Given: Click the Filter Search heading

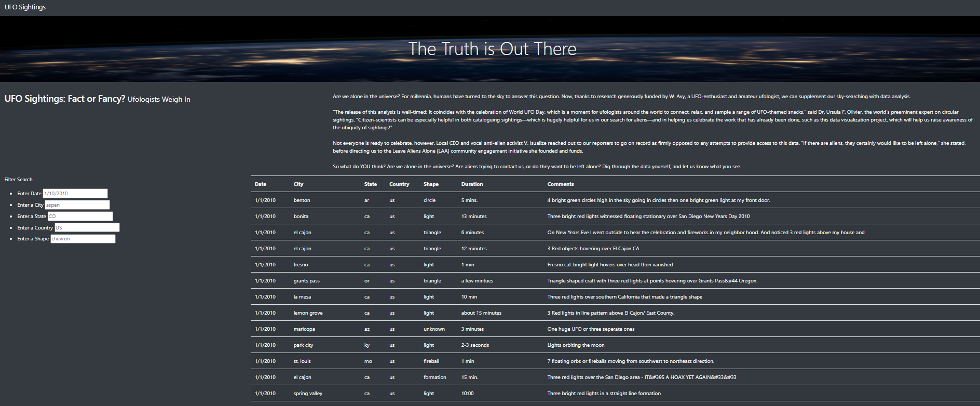Looking at the screenshot, I should pos(18,179).
